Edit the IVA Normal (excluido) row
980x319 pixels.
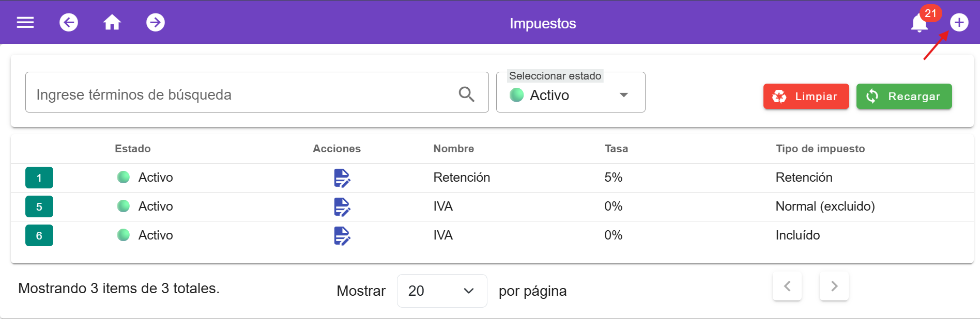point(342,207)
